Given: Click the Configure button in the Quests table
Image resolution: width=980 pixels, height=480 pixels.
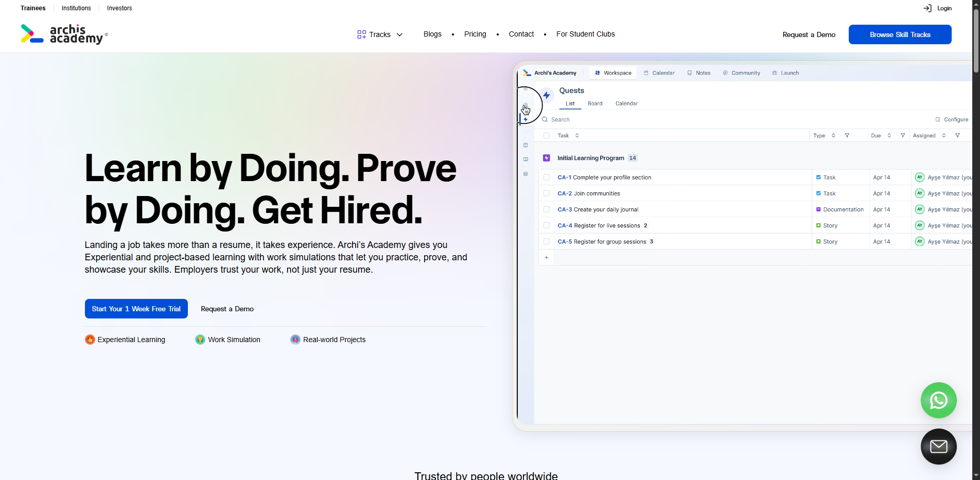Looking at the screenshot, I should point(952,119).
